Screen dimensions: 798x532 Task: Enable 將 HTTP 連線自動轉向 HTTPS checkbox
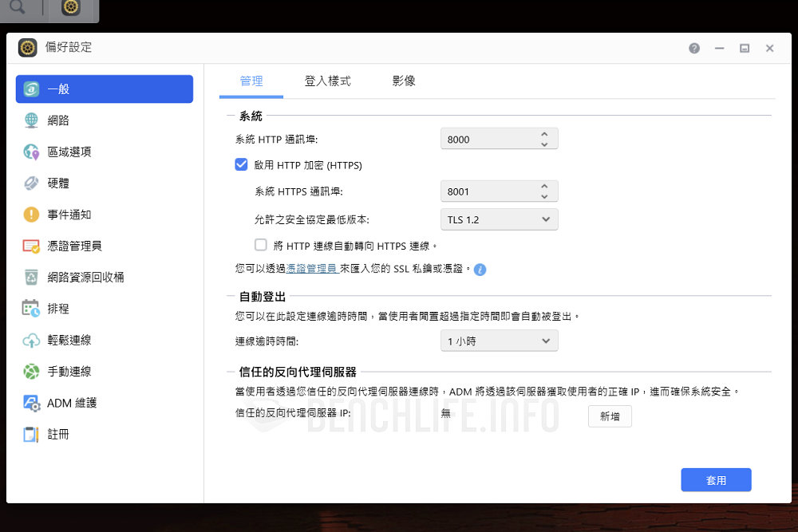tap(260, 245)
